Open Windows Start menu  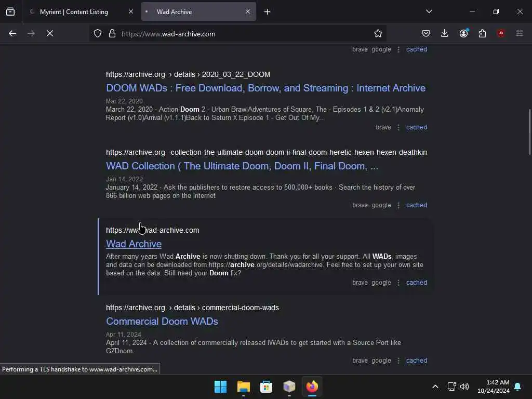220,387
